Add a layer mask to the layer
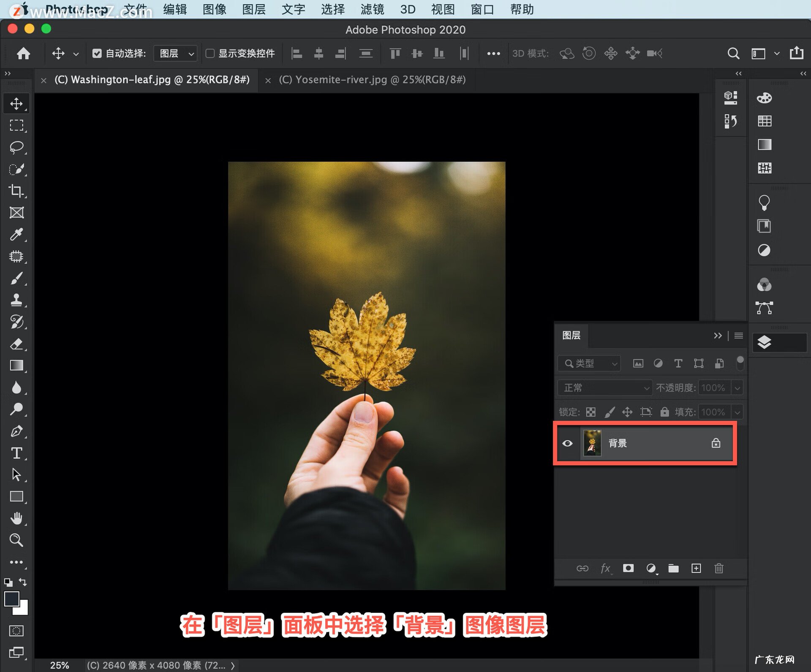 click(628, 569)
